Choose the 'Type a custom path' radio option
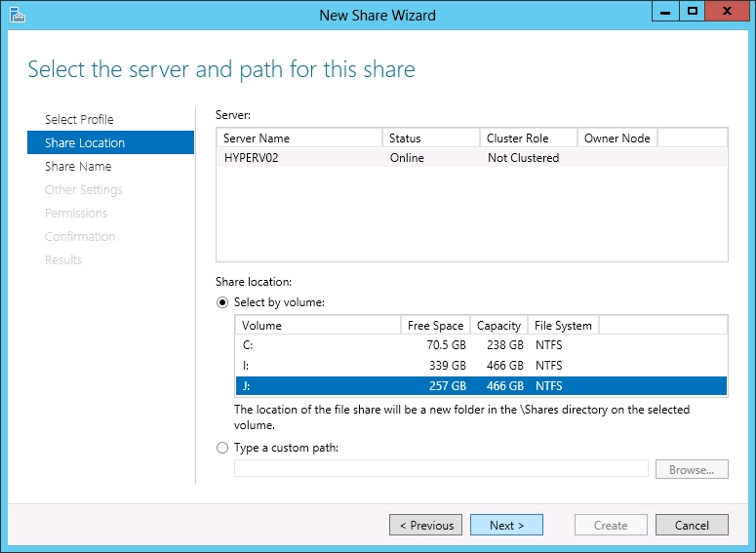This screenshot has width=756, height=553. (x=222, y=448)
